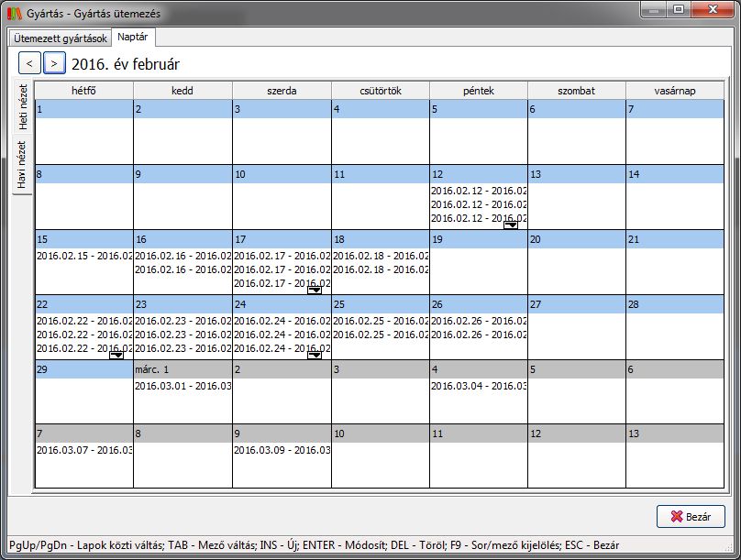
Task: Switch to Heti nézet weekly view
Action: [x=24, y=108]
